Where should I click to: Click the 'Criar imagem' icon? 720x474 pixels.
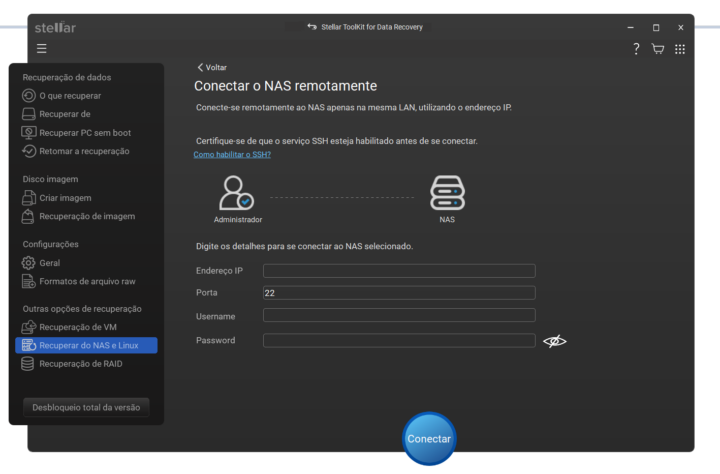pos(28,198)
